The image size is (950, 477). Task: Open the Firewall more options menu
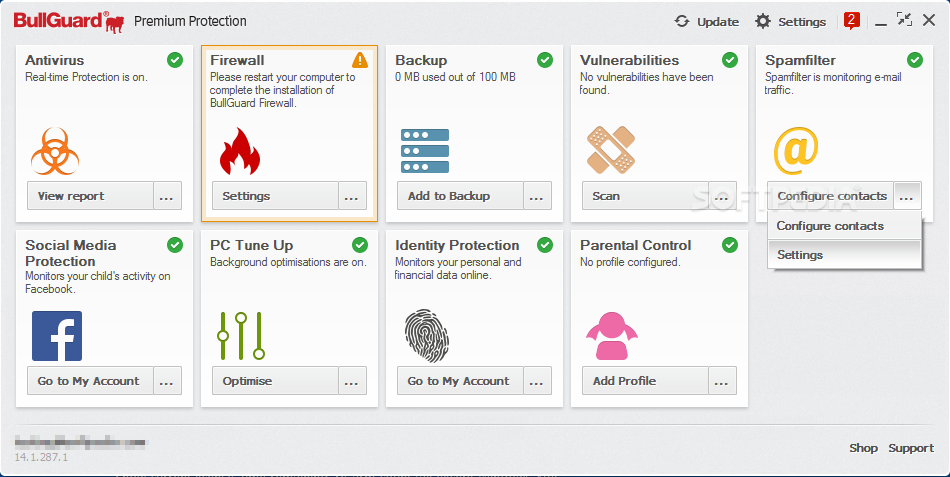coord(352,196)
